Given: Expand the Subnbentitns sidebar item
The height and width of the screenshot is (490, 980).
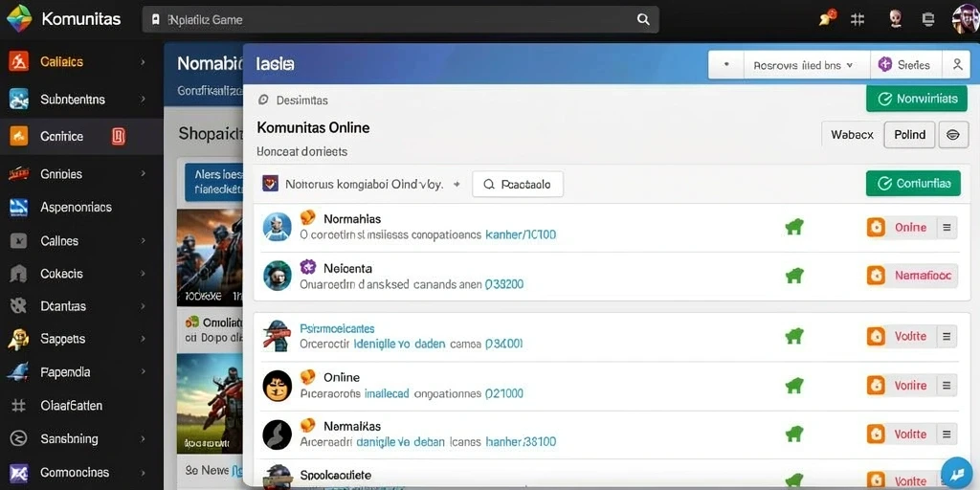Looking at the screenshot, I should (144, 100).
